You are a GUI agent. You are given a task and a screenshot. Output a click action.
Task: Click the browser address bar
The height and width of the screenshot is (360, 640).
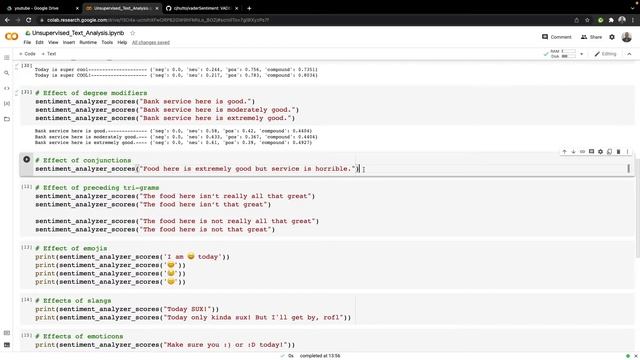point(302,20)
